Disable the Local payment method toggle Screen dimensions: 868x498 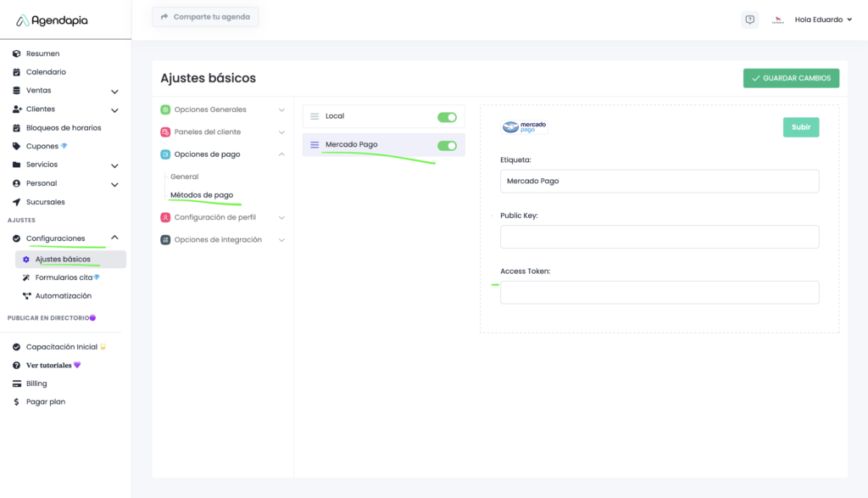click(447, 117)
